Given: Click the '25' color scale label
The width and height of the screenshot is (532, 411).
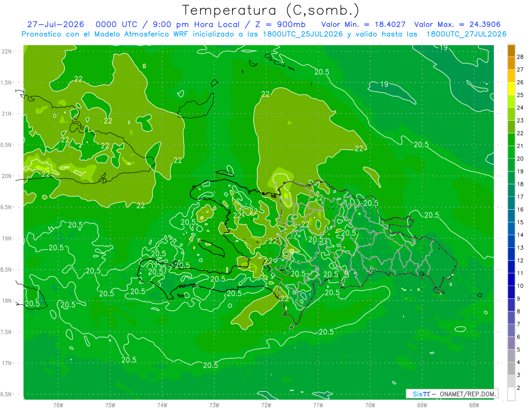Looking at the screenshot, I should coord(520,95).
